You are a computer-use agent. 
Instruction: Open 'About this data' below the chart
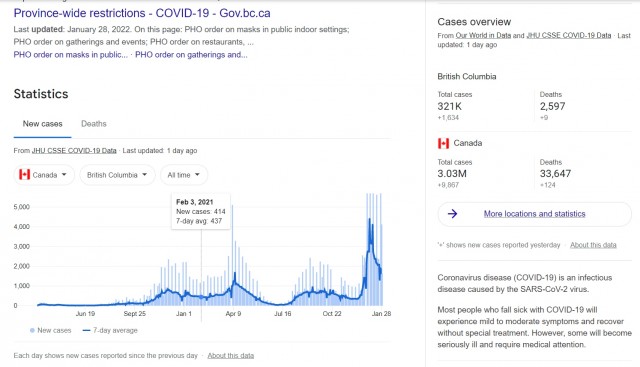231,356
